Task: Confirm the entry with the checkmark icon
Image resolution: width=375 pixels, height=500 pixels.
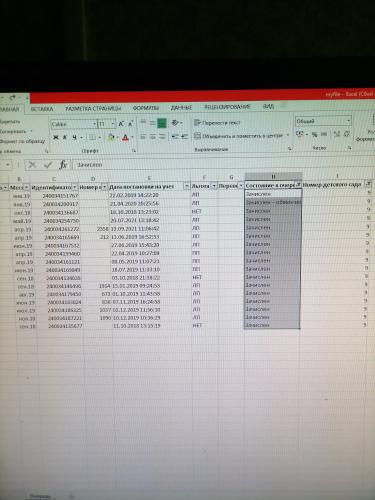Action: pos(48,164)
